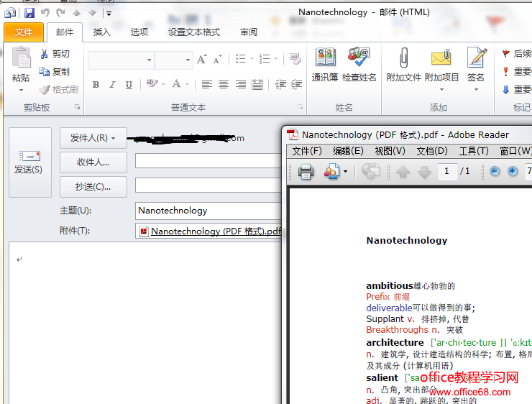Click 附加文件 attach file paperclip
532x404 pixels.
pyautogui.click(x=404, y=65)
